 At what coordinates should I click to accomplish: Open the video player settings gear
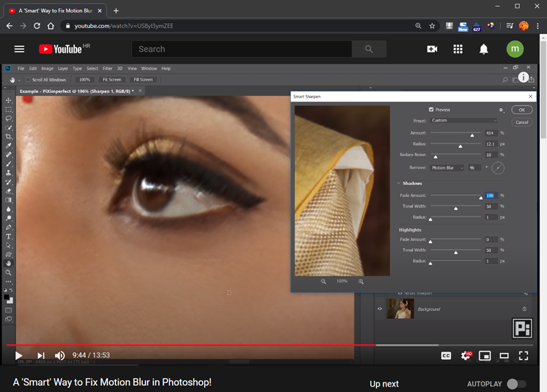(x=466, y=355)
